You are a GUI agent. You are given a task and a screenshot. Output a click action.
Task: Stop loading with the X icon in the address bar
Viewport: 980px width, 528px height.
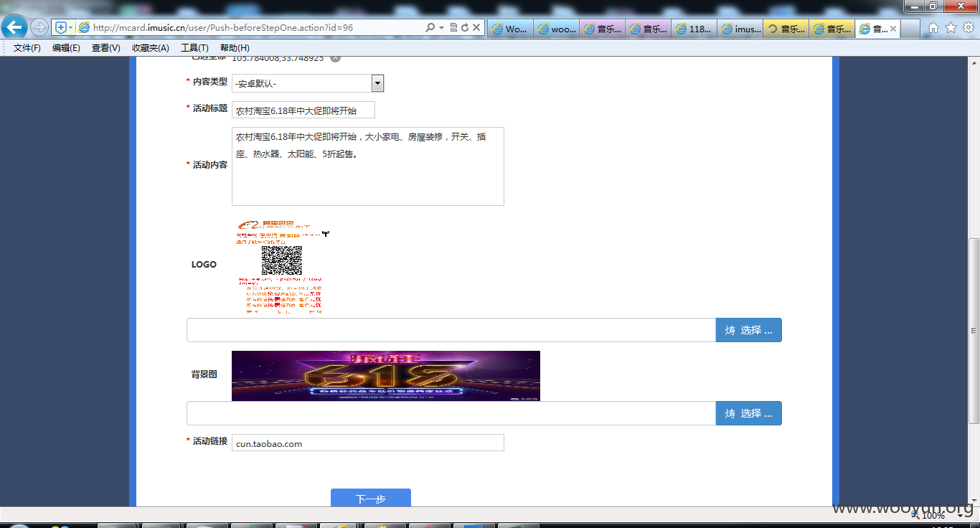tap(476, 28)
